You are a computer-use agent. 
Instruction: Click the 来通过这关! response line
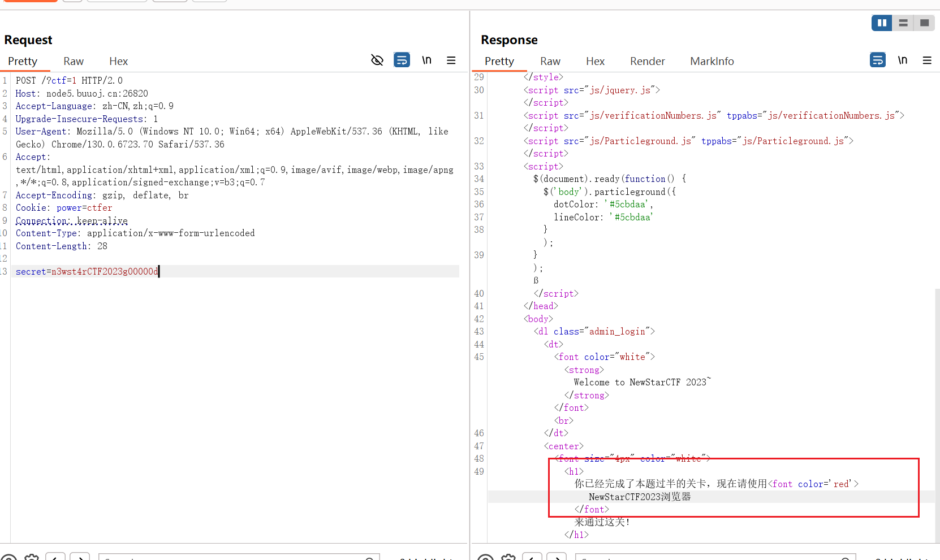[602, 522]
